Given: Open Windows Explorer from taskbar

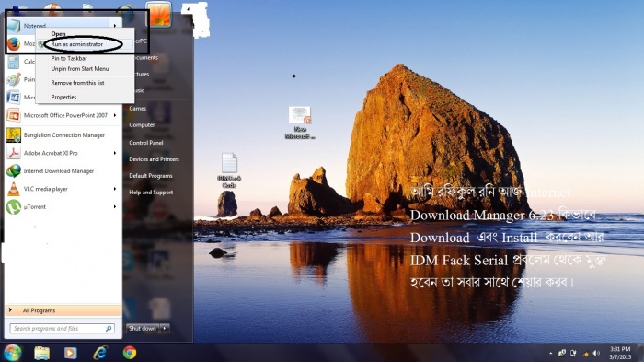Looking at the screenshot, I should point(42,353).
